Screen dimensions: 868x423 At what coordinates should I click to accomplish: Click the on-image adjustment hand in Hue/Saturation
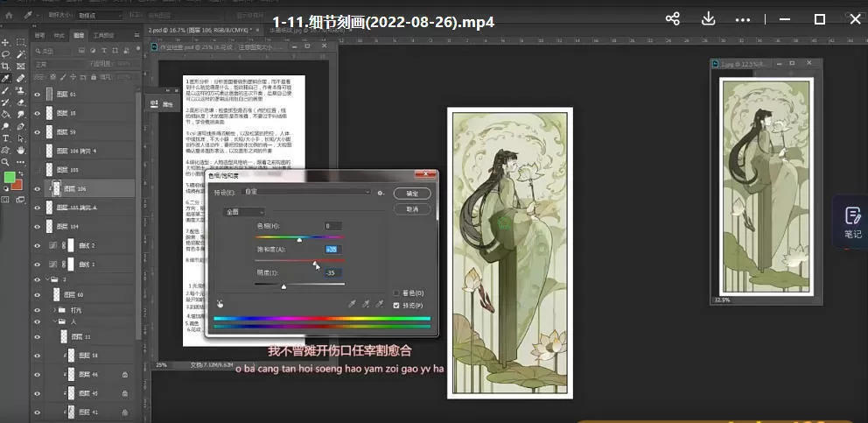tap(220, 304)
